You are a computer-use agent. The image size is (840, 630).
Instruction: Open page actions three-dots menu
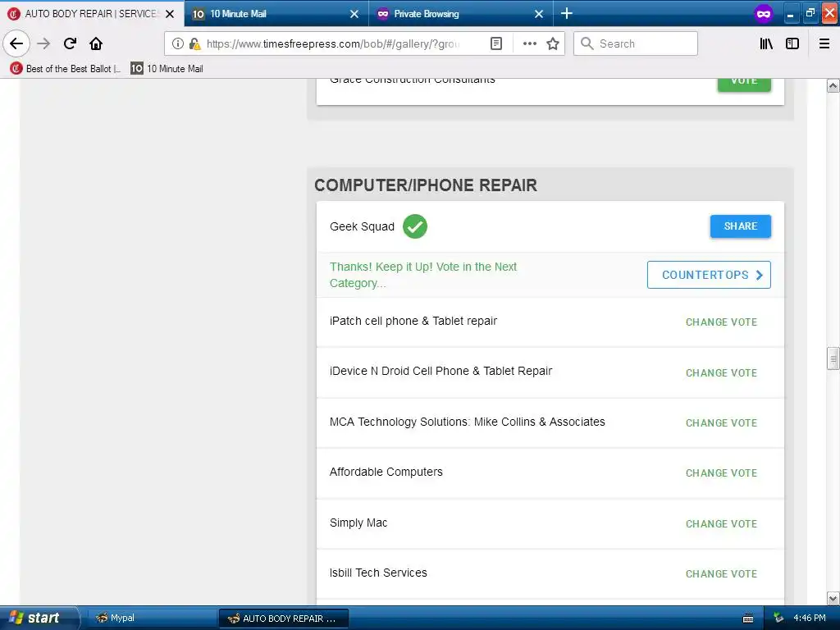pyautogui.click(x=529, y=43)
